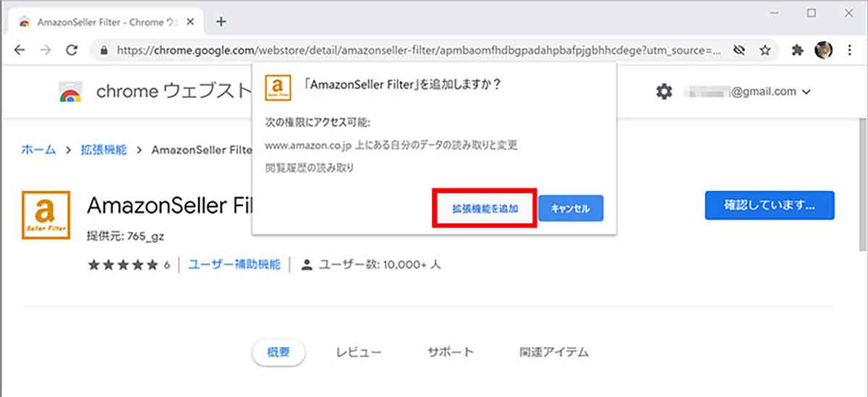Cancel the dialog with キャンセル button
Viewport: 868px width, 397px height.
pos(571,208)
